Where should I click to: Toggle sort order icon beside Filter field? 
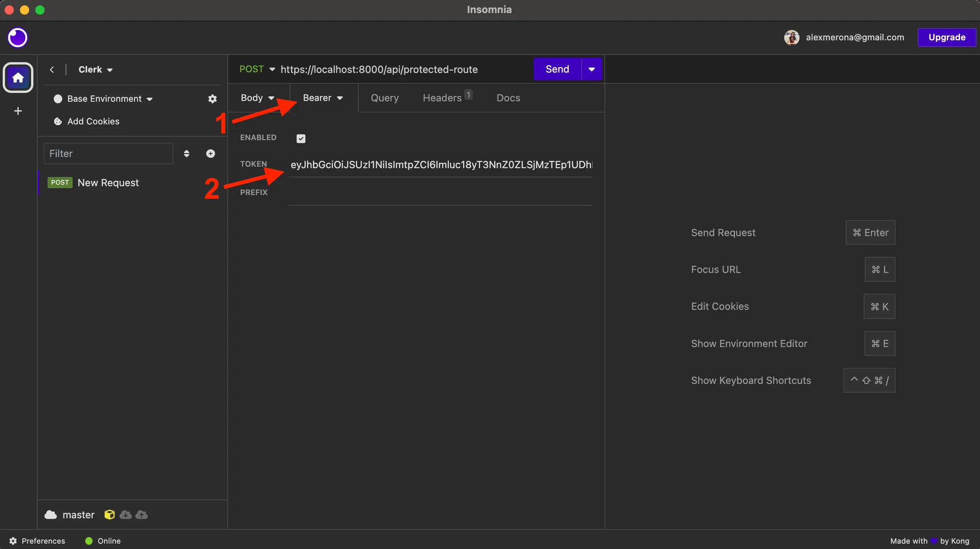click(187, 153)
